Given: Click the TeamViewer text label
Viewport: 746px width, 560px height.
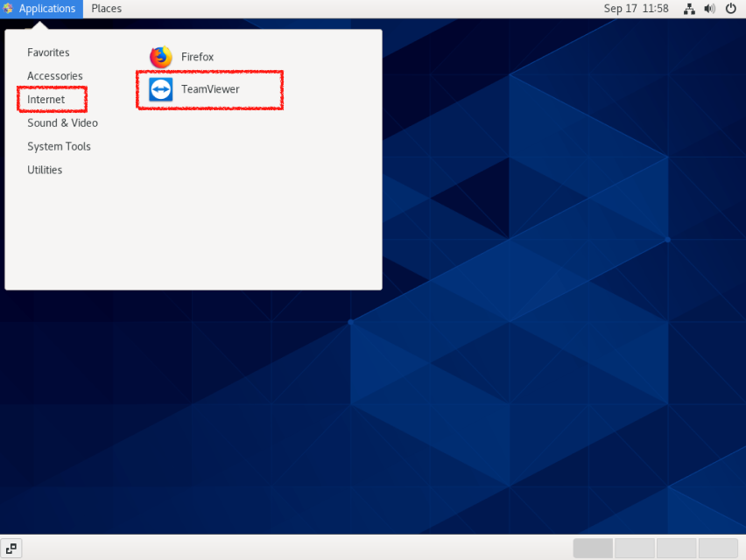Looking at the screenshot, I should tap(210, 89).
